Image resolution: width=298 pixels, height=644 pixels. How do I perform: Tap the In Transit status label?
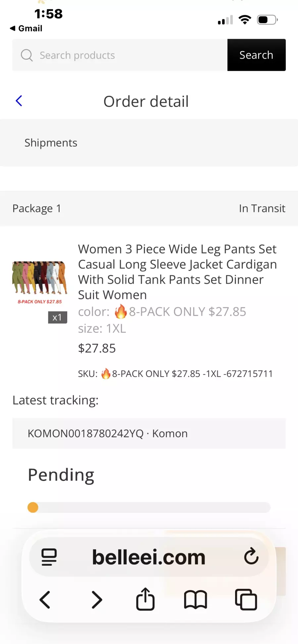(x=262, y=209)
